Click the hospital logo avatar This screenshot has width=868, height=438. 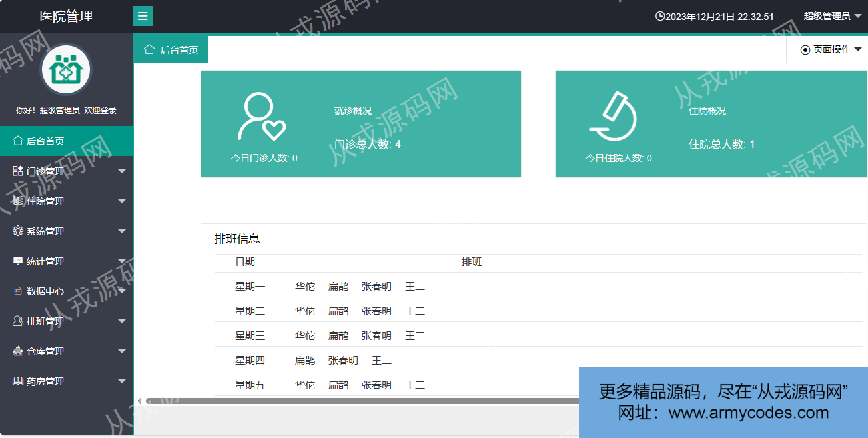click(66, 69)
